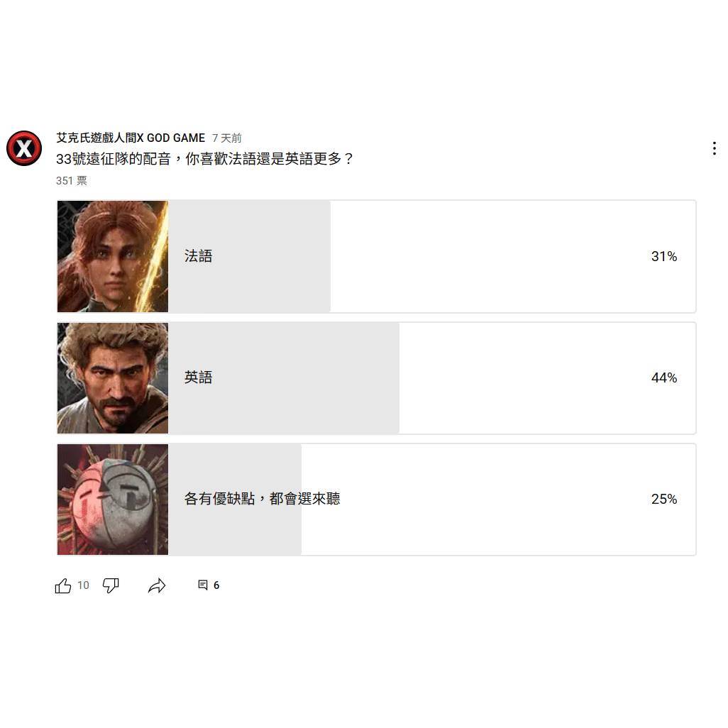728x728 pixels.
Task: Click the 44% result on the English bar
Action: point(664,378)
